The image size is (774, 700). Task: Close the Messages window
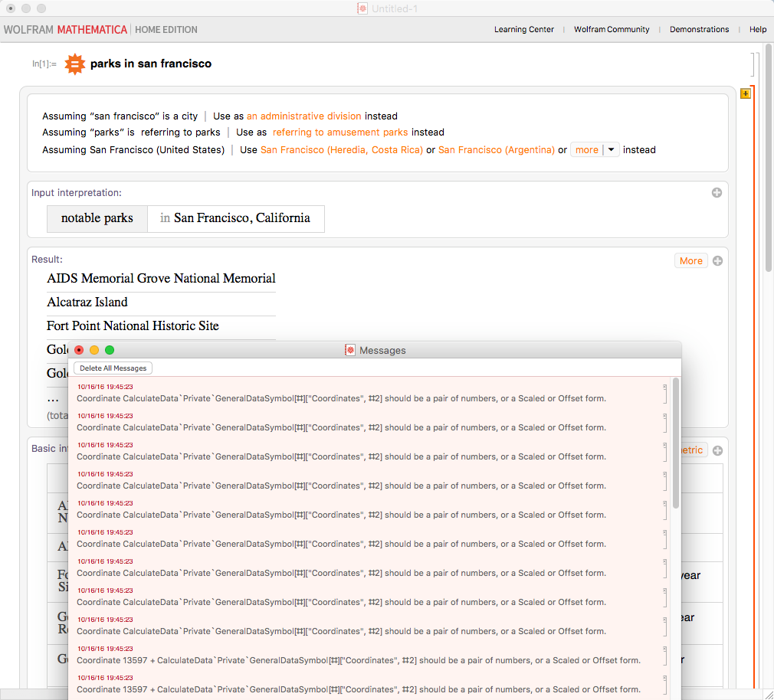[79, 350]
